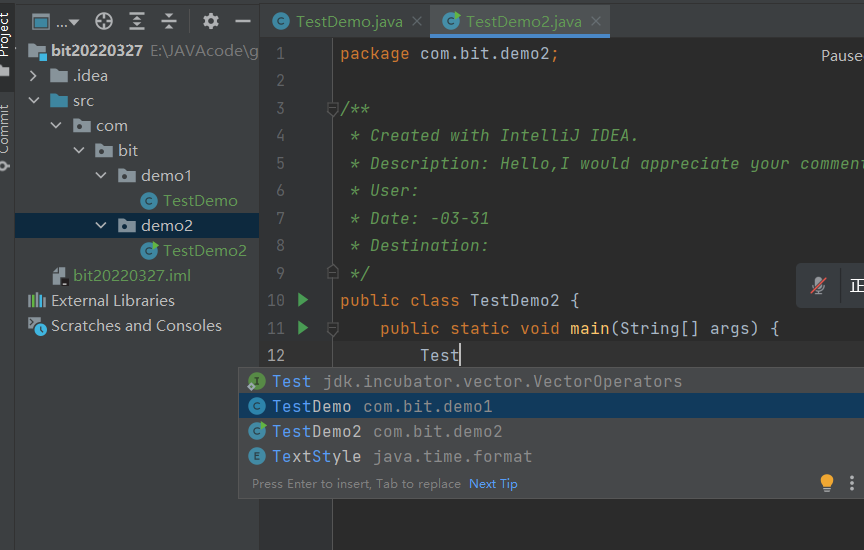Open Project panel settings gear
This screenshot has width=864, height=550.
tap(210, 21)
